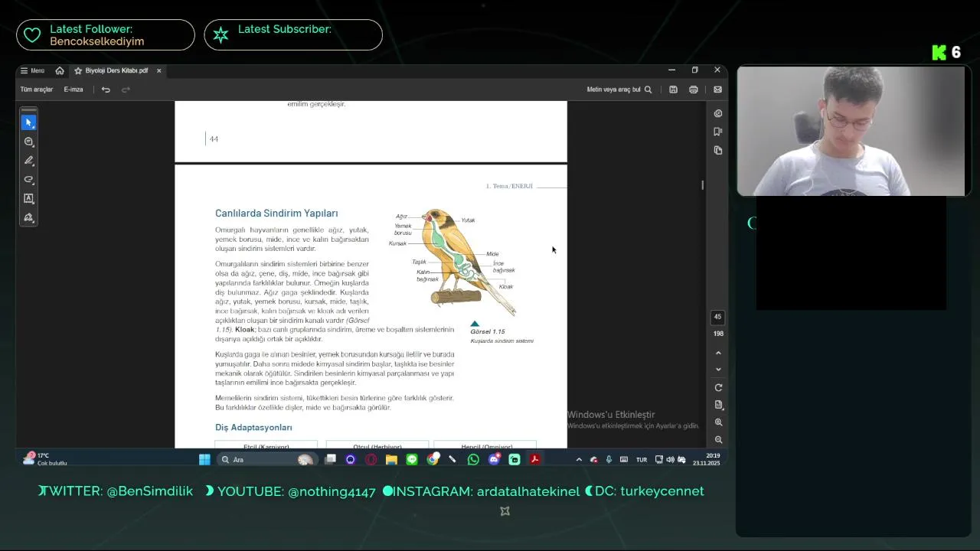Open the green LINE chat icon on taskbar
The image size is (980, 551).
(412, 459)
